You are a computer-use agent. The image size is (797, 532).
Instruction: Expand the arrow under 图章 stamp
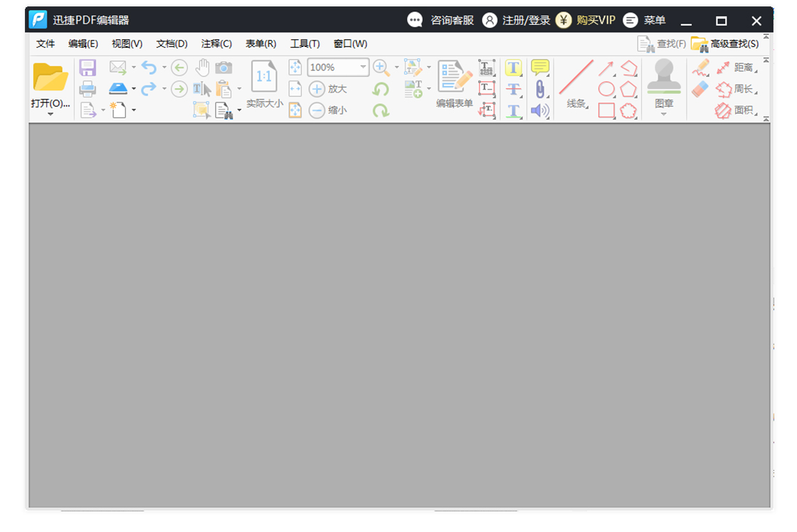tap(663, 115)
